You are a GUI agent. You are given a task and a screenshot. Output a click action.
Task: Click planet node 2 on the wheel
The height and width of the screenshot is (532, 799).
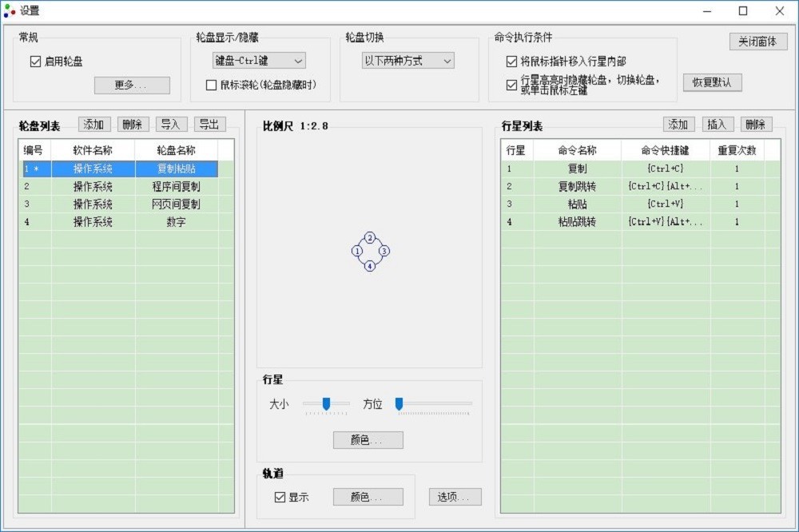(x=370, y=238)
